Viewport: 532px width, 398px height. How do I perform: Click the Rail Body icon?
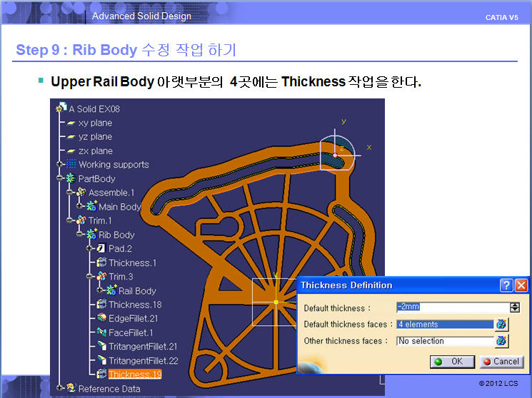[111, 290]
